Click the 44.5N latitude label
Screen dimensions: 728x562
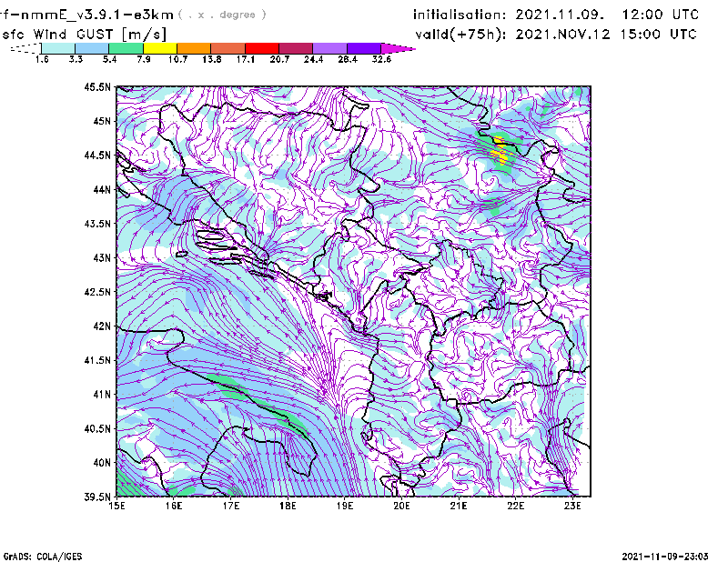tap(97, 155)
